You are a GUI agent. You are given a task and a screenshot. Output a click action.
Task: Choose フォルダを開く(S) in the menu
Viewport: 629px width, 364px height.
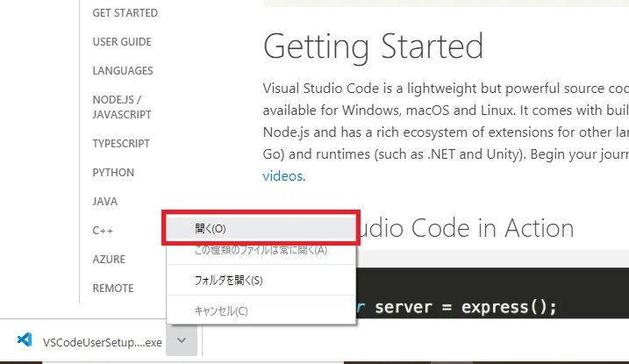pyautogui.click(x=261, y=280)
